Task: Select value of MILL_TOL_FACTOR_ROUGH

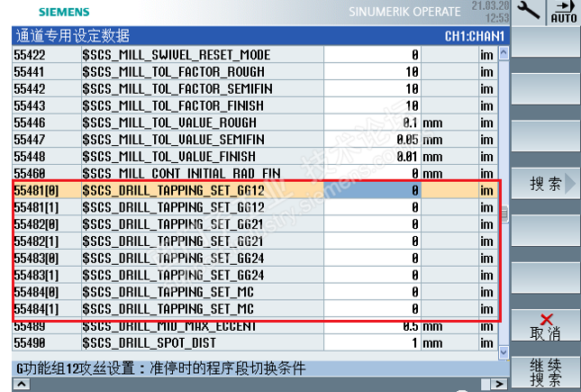Action: [x=372, y=71]
